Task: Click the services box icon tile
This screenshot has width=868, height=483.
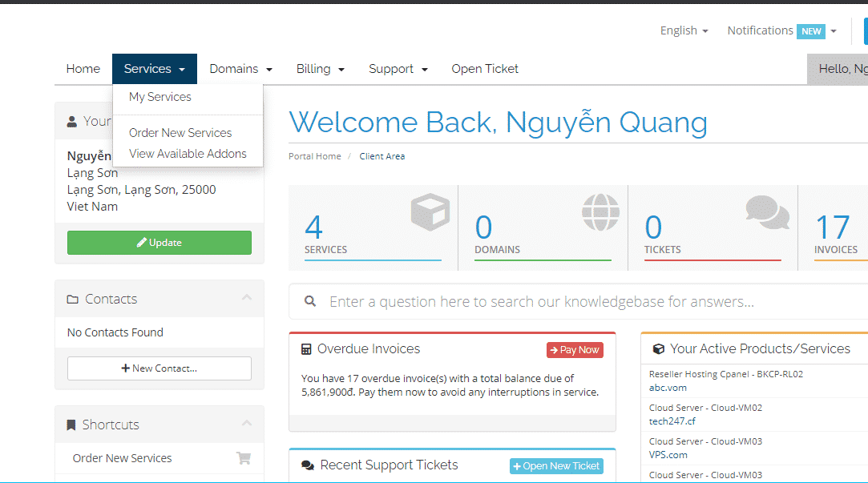Action: pyautogui.click(x=430, y=211)
